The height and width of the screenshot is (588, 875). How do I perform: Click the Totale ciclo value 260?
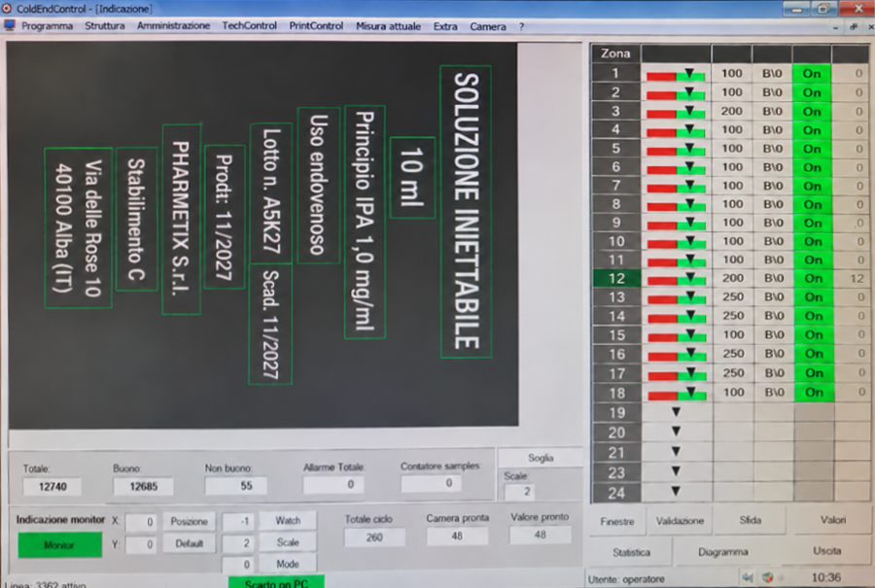coord(374,537)
